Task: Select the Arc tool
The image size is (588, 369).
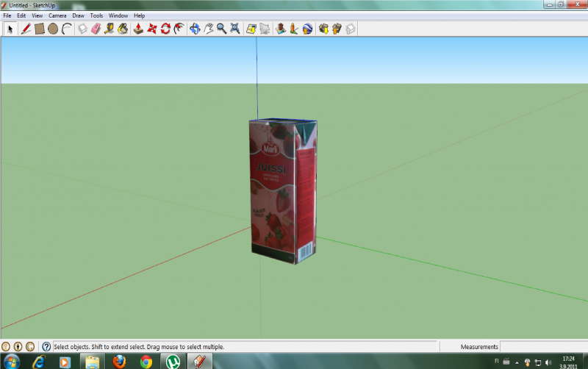Action: [x=67, y=29]
